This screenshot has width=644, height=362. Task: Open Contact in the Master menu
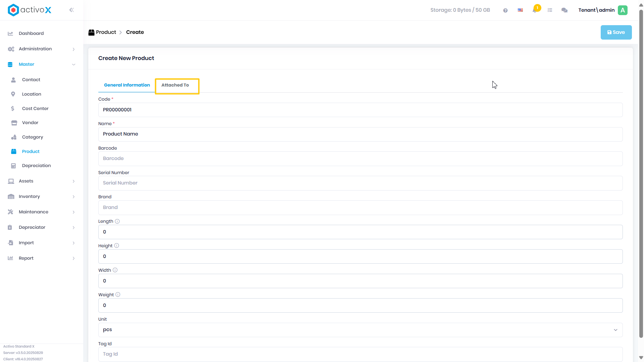pyautogui.click(x=31, y=80)
